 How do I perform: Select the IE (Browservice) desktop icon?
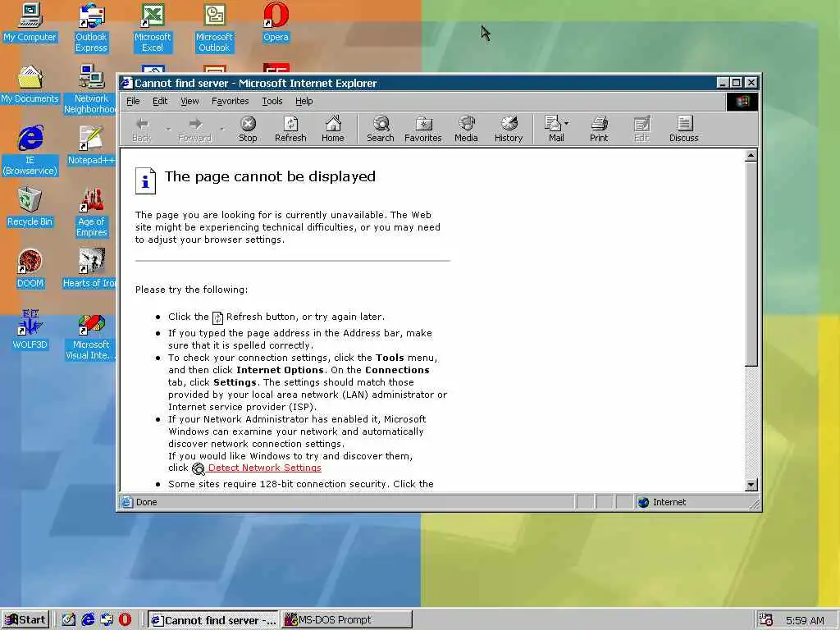(30, 151)
